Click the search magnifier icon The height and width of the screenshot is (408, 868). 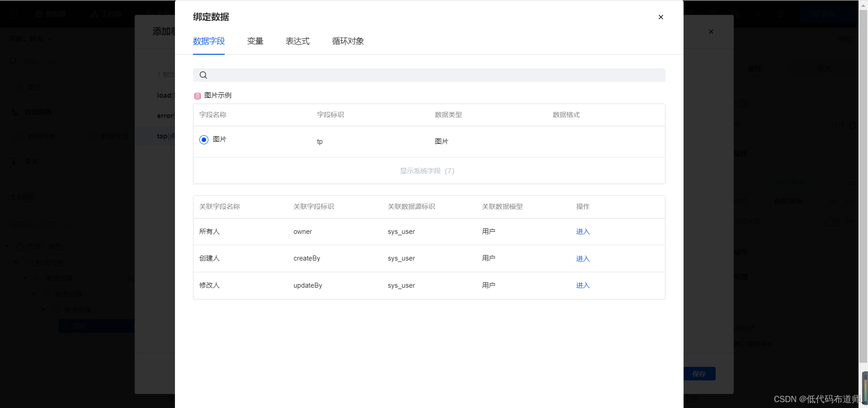point(203,75)
